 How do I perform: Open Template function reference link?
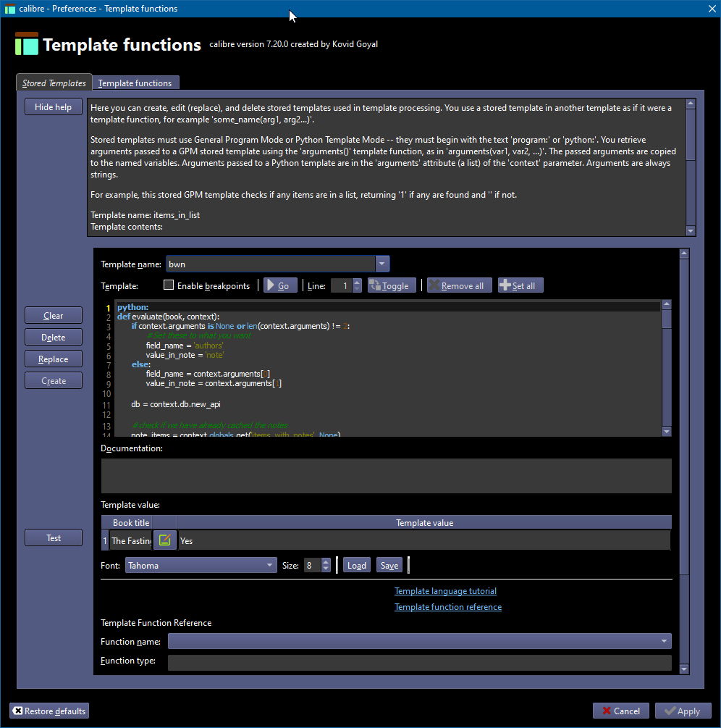[447, 606]
